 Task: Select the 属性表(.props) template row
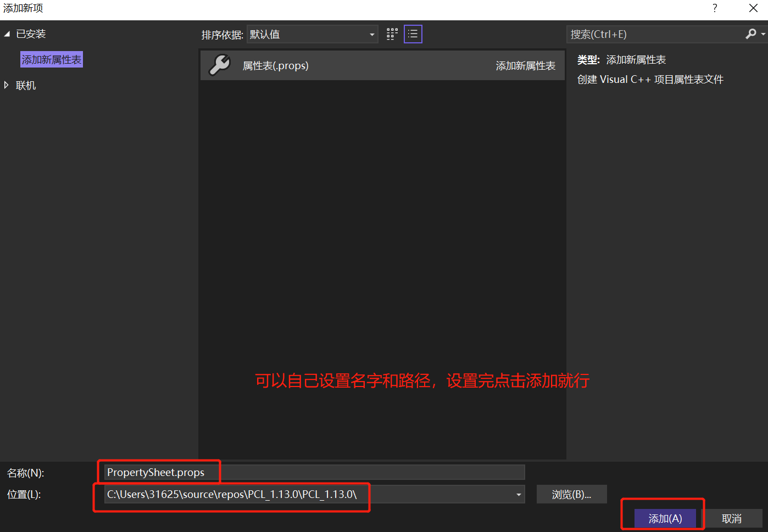click(382, 65)
